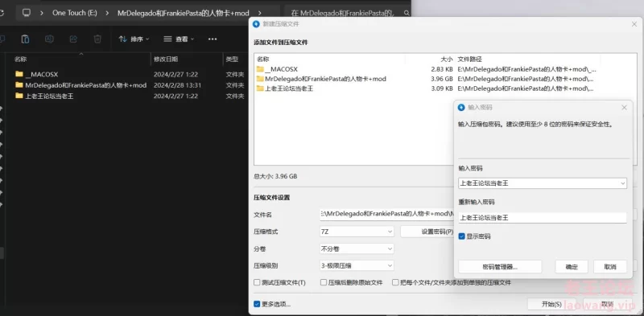
Task: Click the 文件路径 column header in archive list
Action: coord(470,60)
